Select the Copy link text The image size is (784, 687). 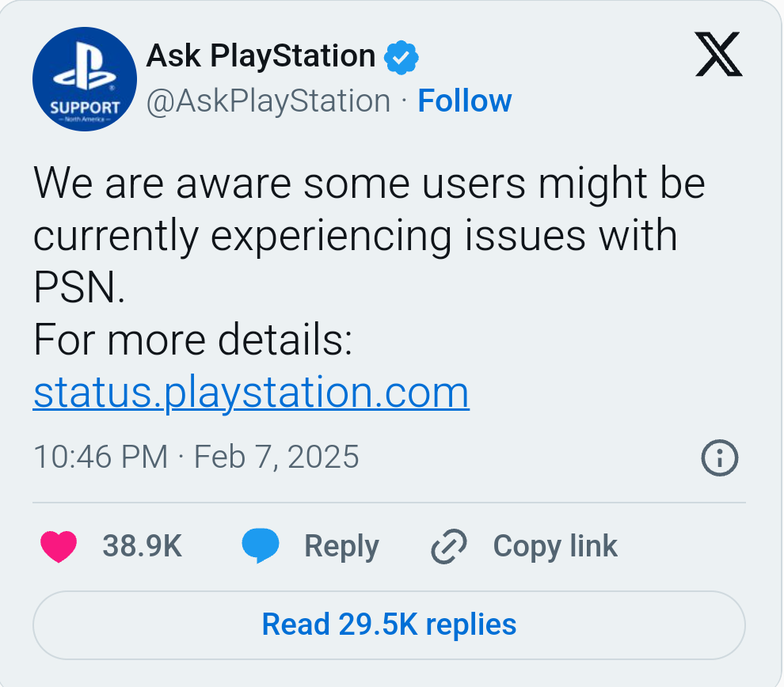click(555, 546)
